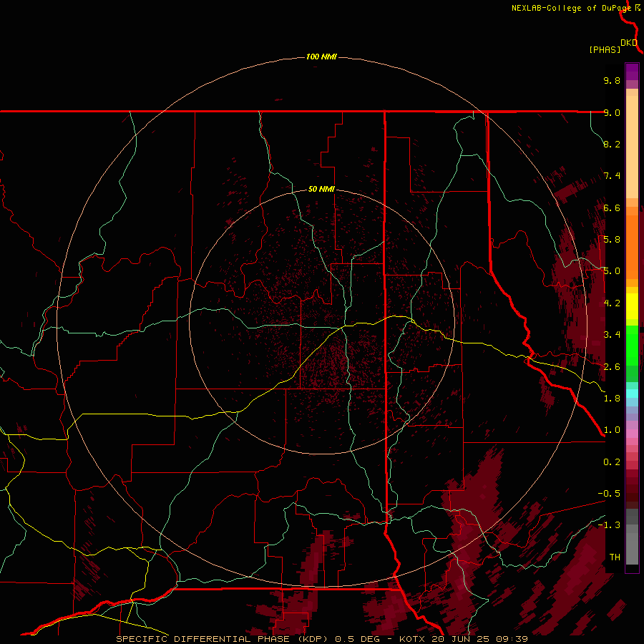Image resolution: width=644 pixels, height=644 pixels.
Task: Pick the 5.8 legend value
Action: point(612,240)
